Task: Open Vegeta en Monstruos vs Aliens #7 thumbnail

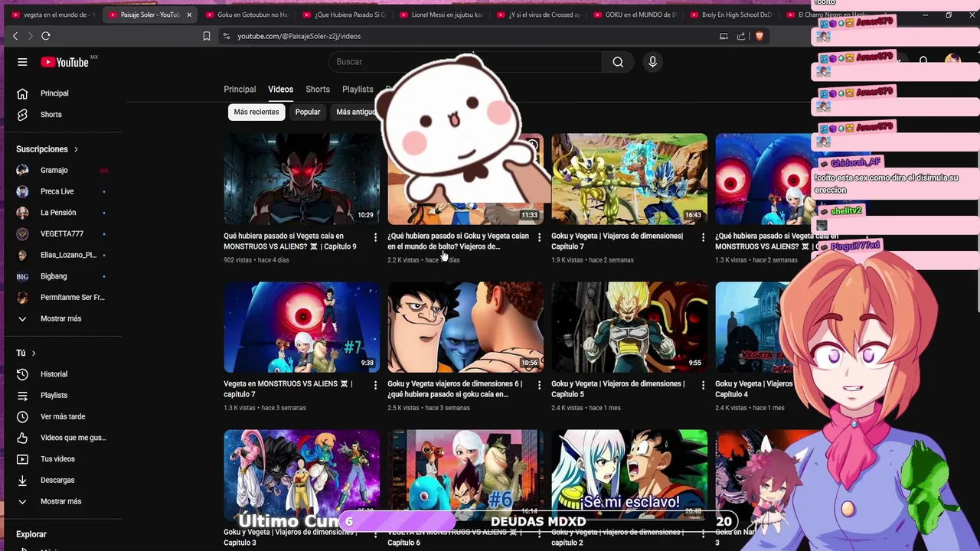Action: pos(302,327)
